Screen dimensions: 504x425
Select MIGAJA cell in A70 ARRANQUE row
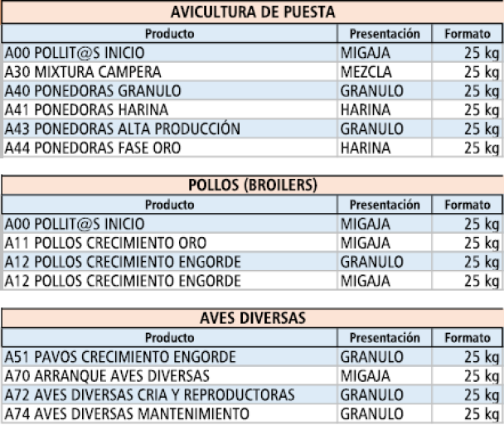(x=365, y=376)
